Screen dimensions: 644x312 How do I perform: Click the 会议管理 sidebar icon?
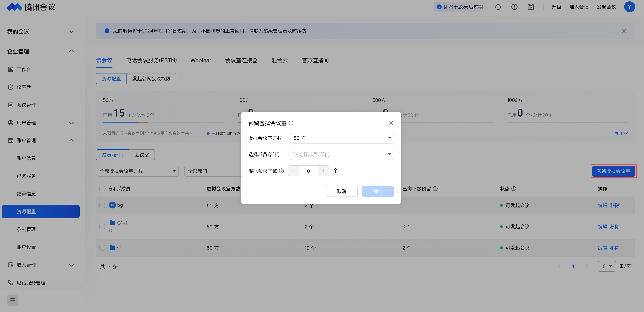point(10,105)
